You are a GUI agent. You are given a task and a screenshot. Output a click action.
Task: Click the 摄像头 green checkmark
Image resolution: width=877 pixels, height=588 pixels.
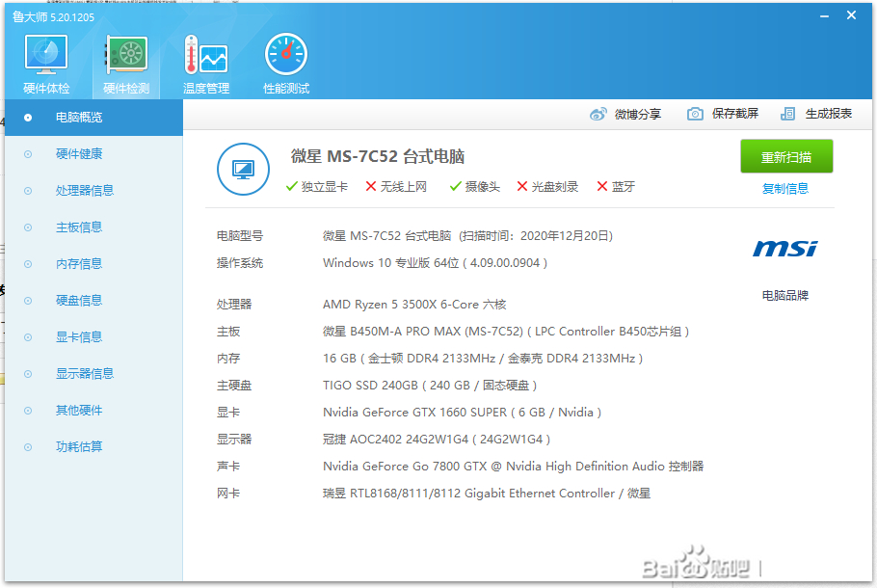455,186
